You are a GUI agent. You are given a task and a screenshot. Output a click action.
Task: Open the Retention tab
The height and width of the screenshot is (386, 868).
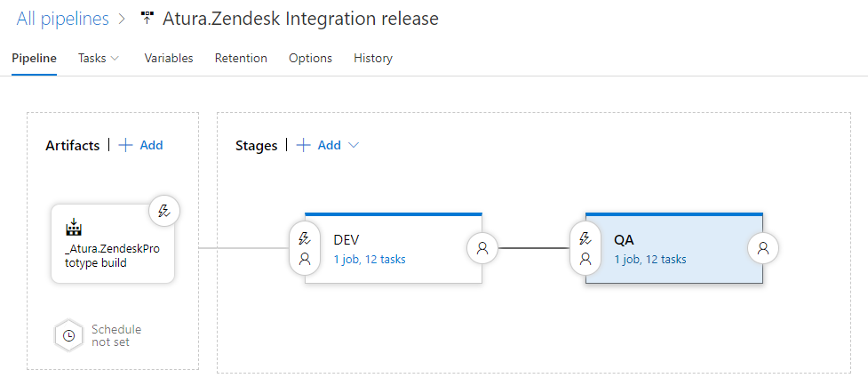click(241, 58)
